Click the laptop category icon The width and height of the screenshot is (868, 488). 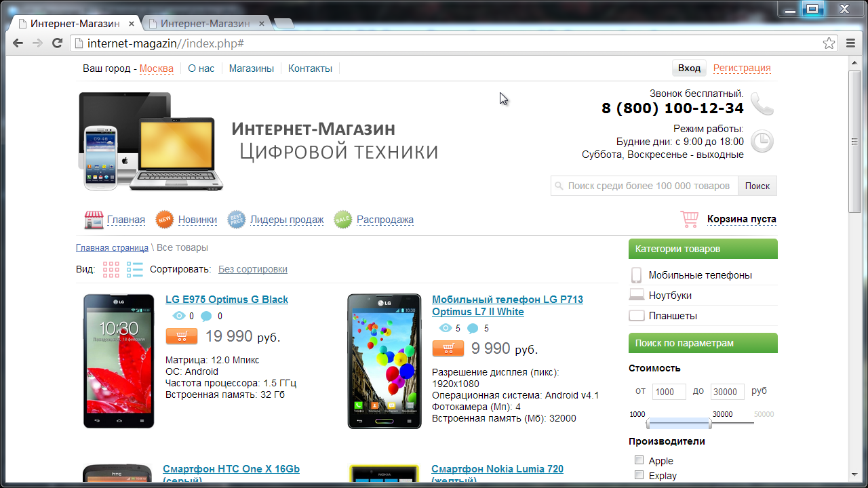click(637, 296)
